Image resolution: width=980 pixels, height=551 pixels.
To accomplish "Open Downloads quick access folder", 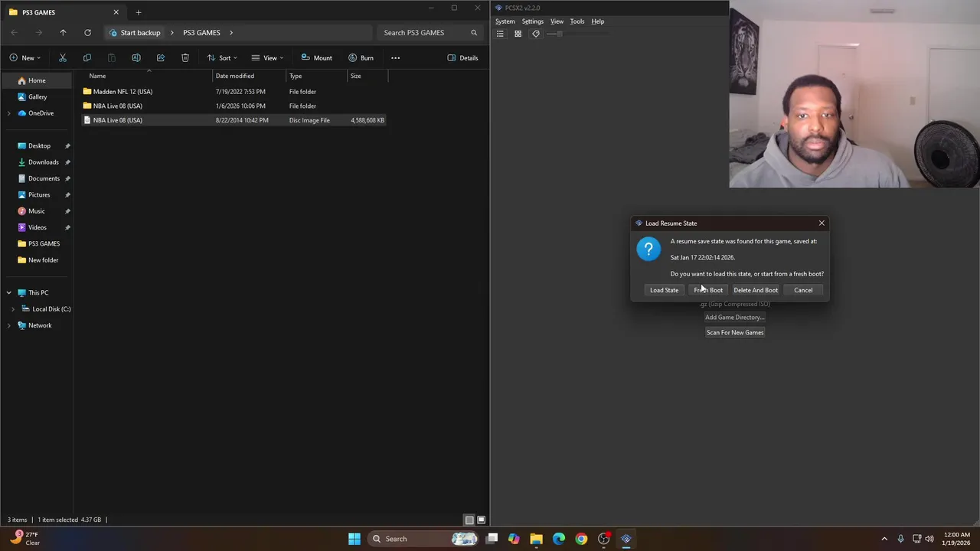I will 43,162.
